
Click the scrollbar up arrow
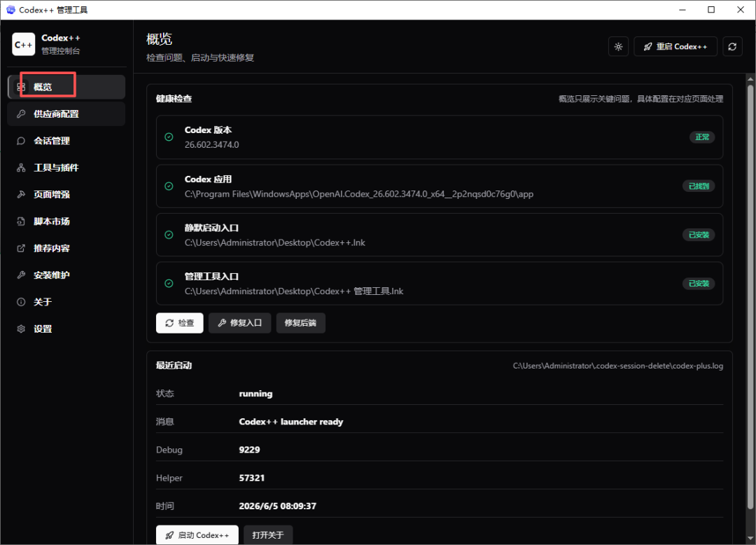[750, 78]
